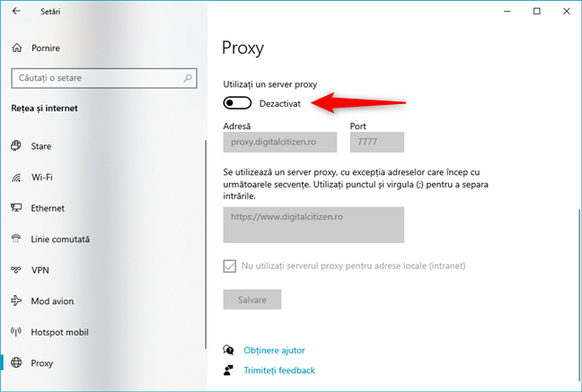Select the Wi-Fi icon in sidebar
The width and height of the screenshot is (582, 392).
click(16, 178)
